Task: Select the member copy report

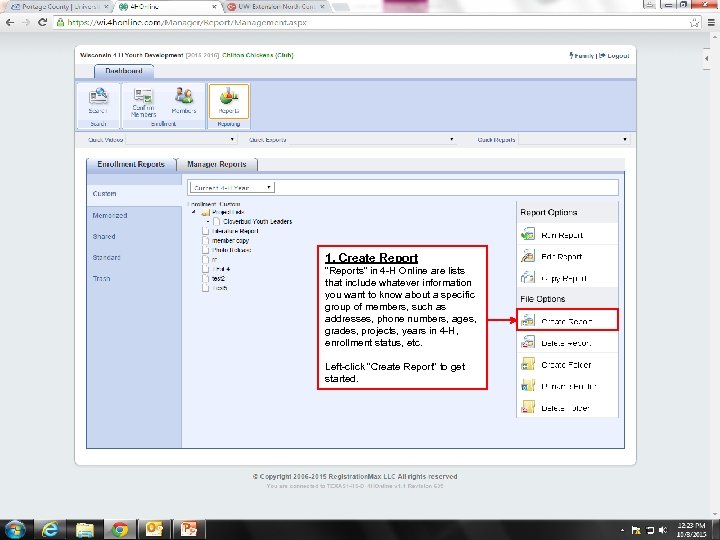Action: point(231,241)
